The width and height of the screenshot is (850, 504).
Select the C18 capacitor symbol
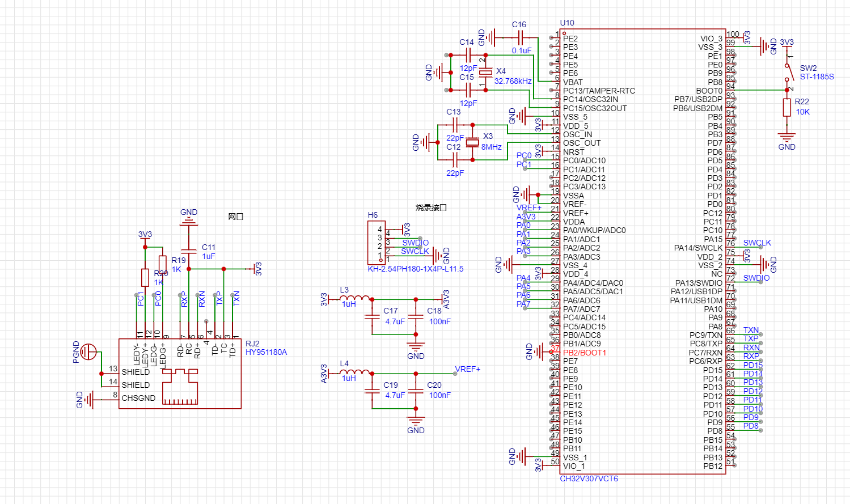(x=416, y=317)
